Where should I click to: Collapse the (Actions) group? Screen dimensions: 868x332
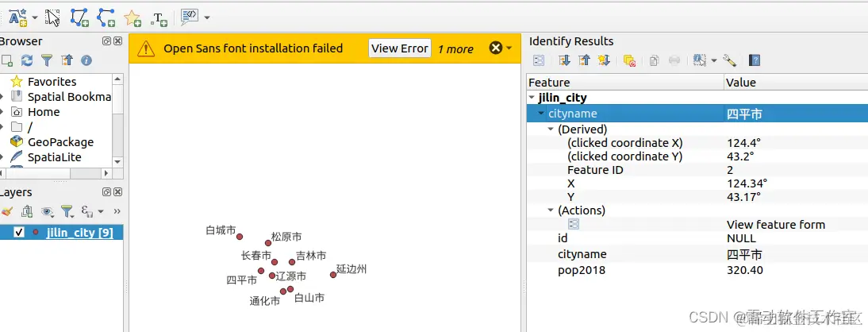click(x=551, y=210)
